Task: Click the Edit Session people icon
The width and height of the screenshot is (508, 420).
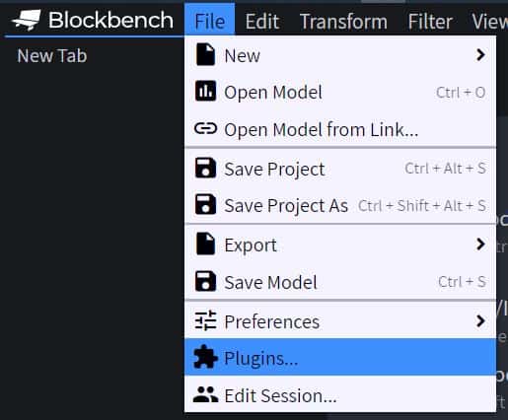Action: 205,394
